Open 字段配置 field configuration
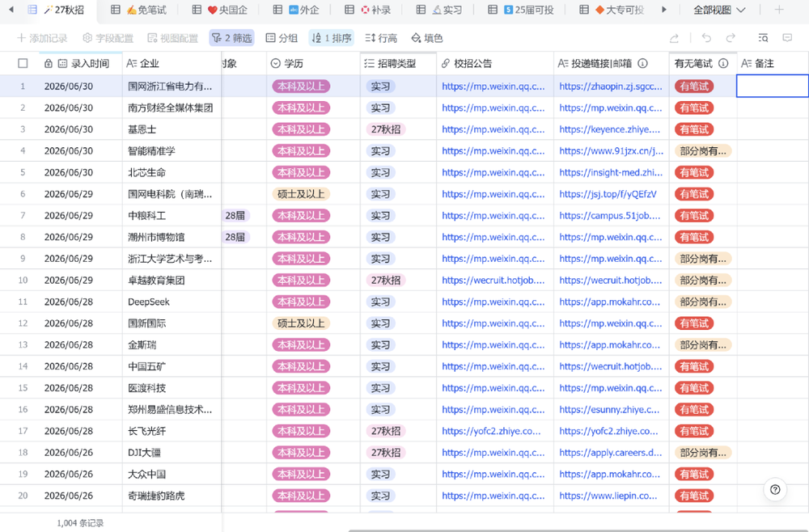Image resolution: width=809 pixels, height=532 pixels. (x=108, y=38)
